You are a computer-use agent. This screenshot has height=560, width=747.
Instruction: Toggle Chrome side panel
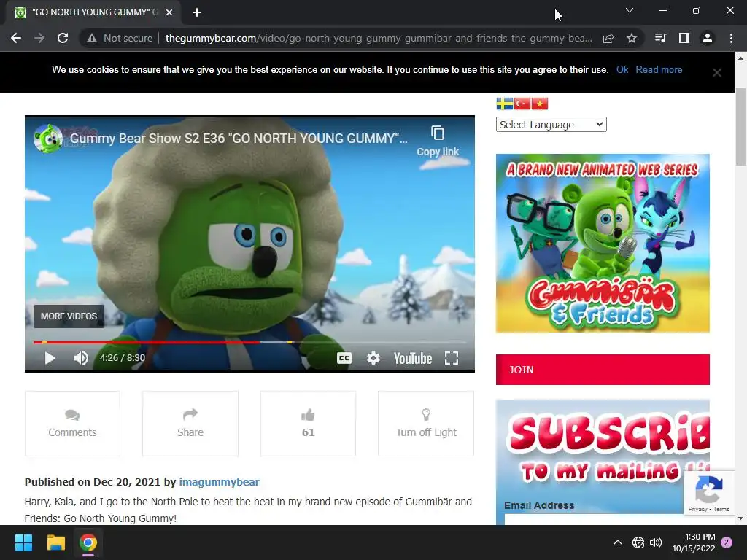[684, 38]
